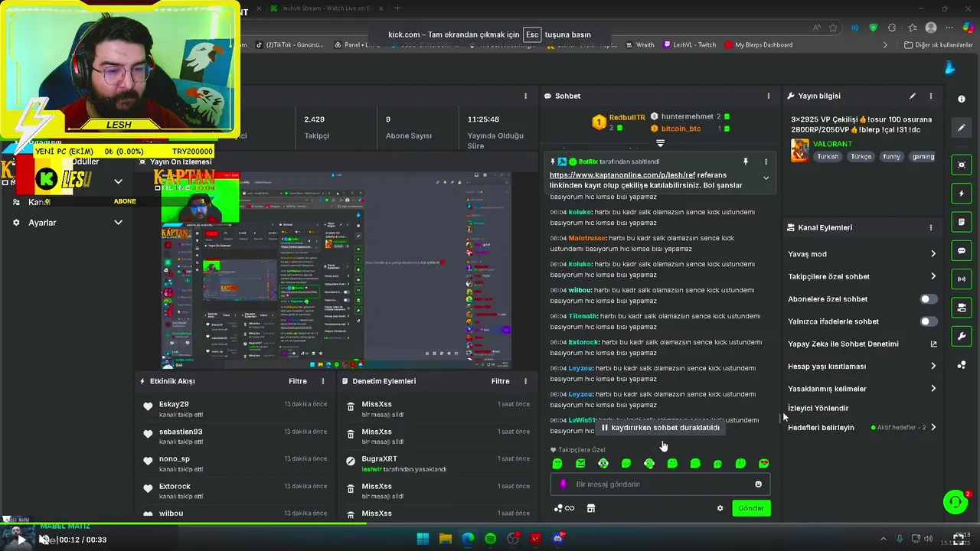Open the info icon in the right sidebar

point(962,99)
